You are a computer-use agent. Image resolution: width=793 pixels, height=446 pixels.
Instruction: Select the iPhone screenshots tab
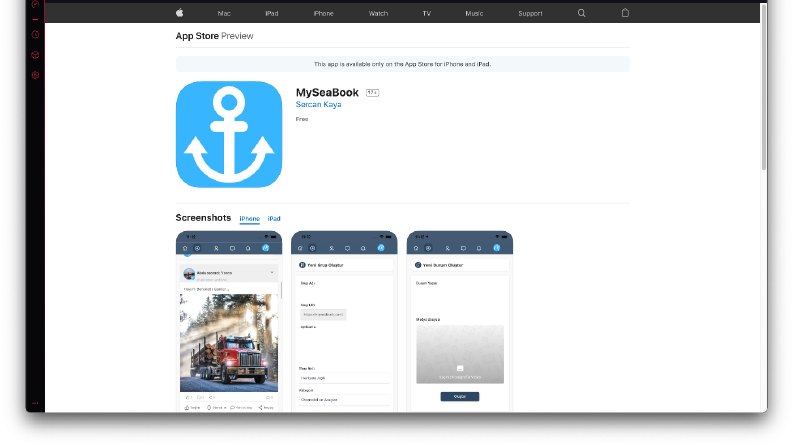(x=249, y=218)
